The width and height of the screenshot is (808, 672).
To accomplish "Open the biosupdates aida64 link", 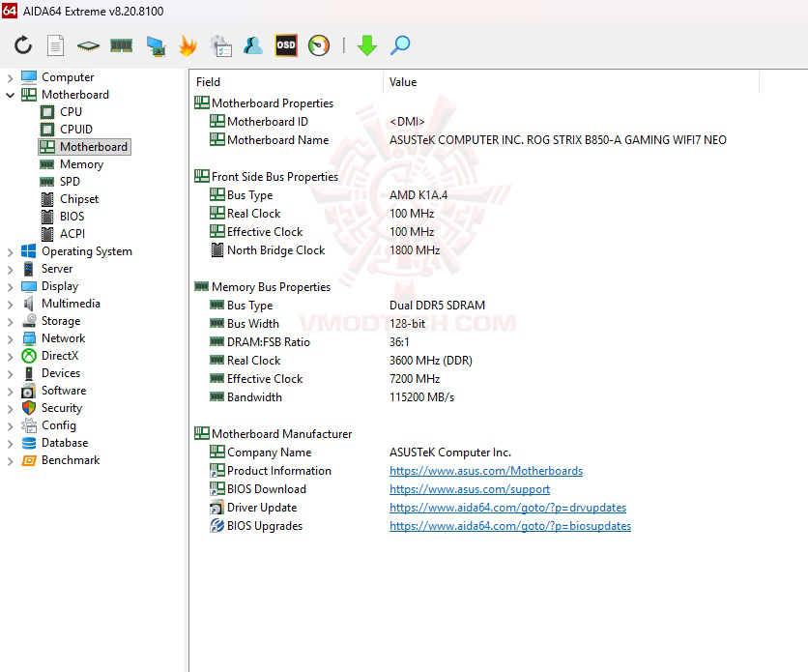I will pyautogui.click(x=510, y=526).
